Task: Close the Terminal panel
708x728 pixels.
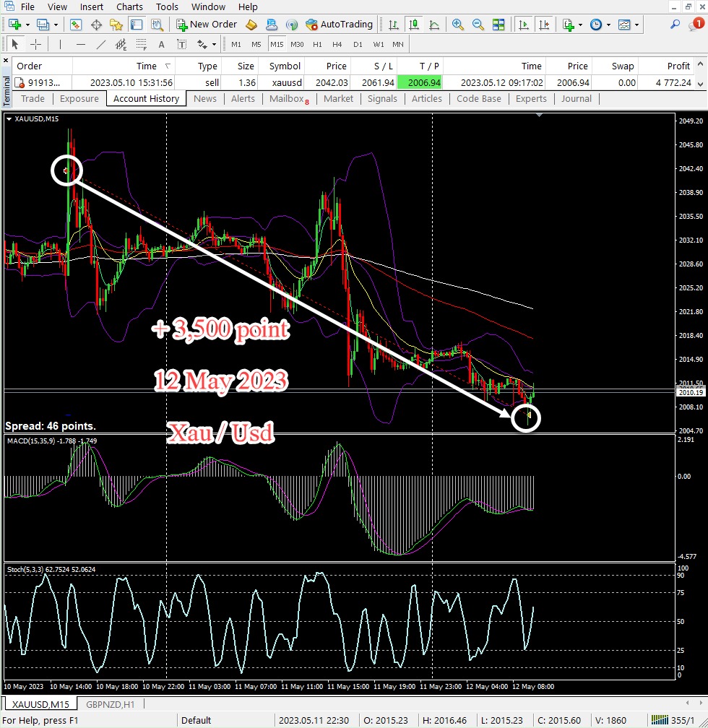Action: coord(6,61)
